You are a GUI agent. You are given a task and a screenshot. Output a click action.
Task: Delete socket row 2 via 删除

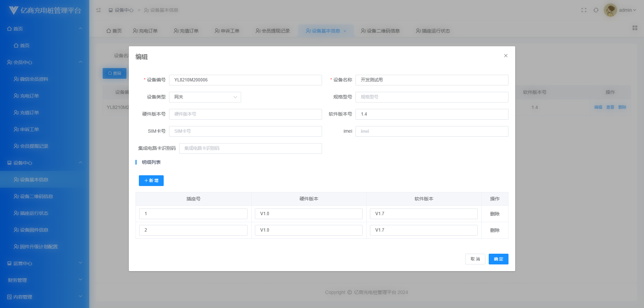click(494, 230)
